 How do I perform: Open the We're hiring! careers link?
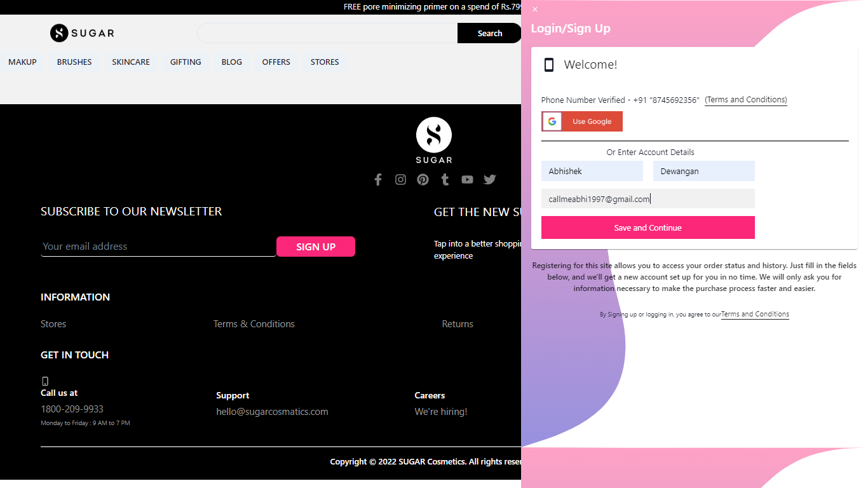pos(441,412)
